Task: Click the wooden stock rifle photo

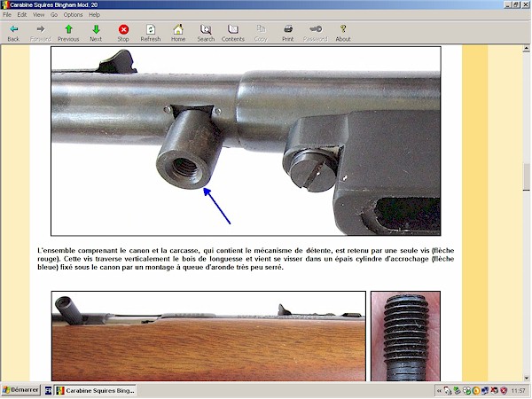Action: coord(208,336)
